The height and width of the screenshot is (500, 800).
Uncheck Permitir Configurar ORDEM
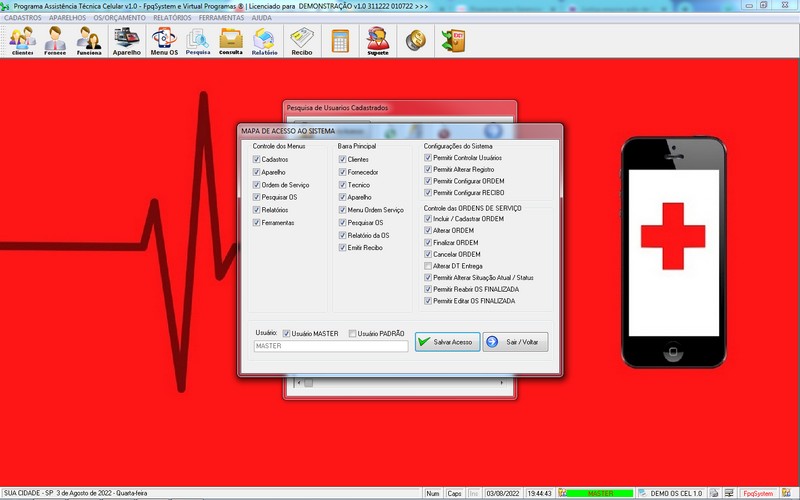pyautogui.click(x=428, y=181)
